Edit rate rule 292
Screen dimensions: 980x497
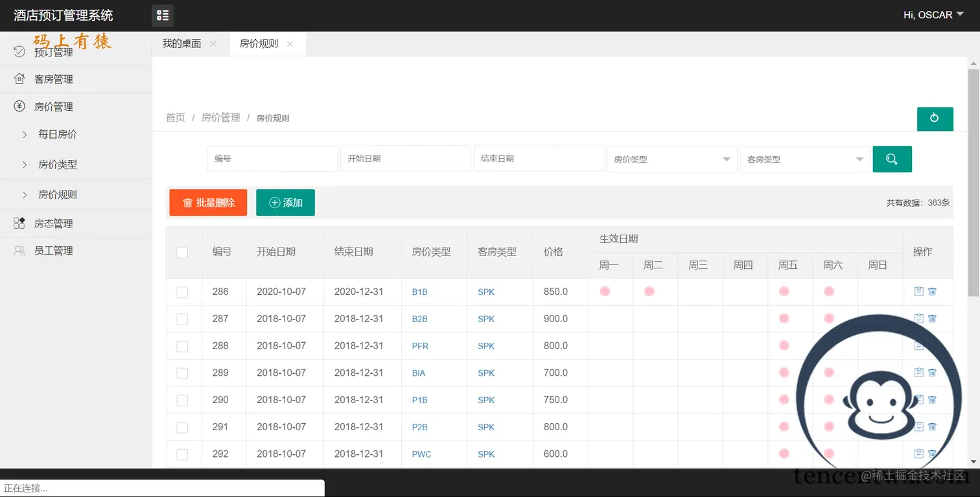918,454
